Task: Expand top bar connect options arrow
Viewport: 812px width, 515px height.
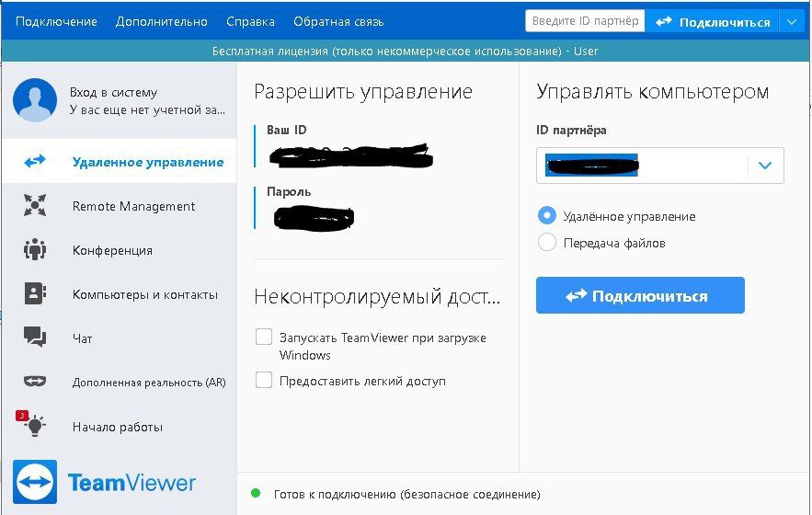Action: pyautogui.click(x=792, y=22)
